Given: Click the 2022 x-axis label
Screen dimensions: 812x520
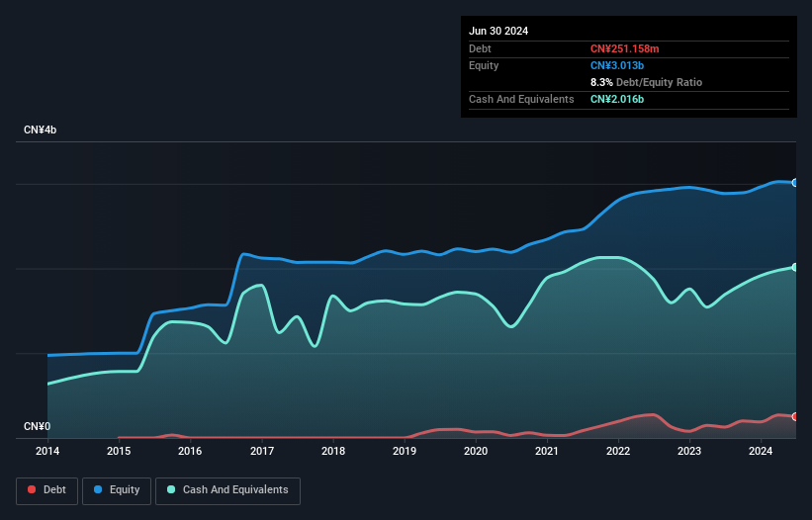Looking at the screenshot, I should 618,452.
